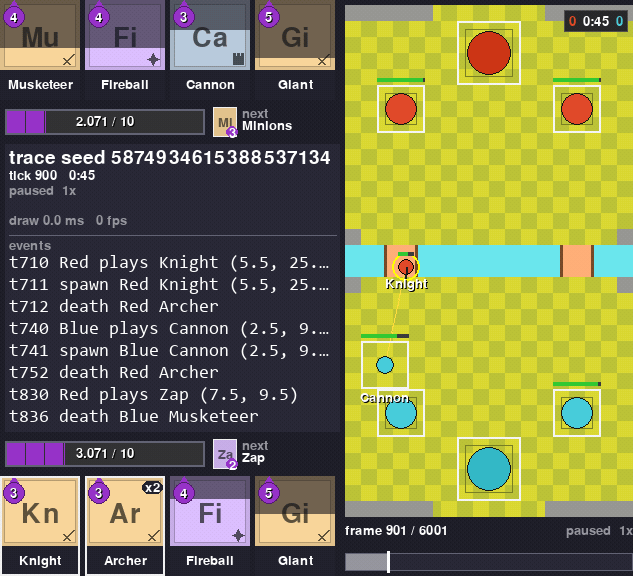Click the 'events' heading
The width and height of the screenshot is (633, 576).
(30, 245)
